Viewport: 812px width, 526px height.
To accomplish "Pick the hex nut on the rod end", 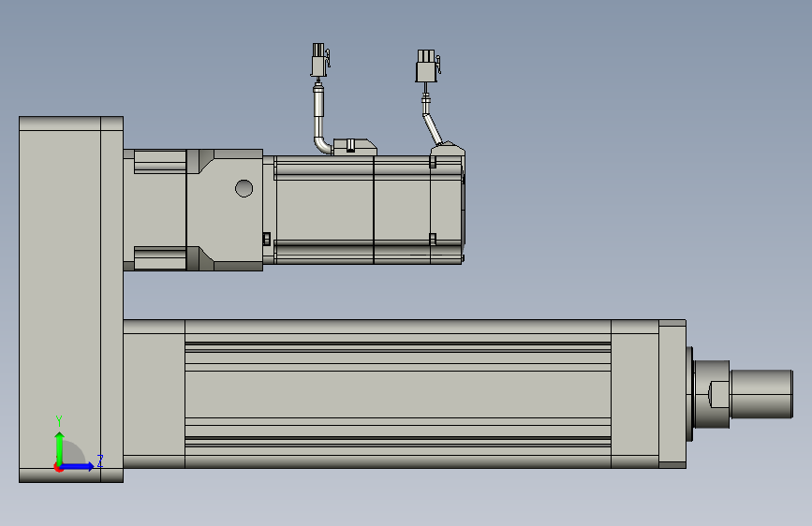I will coord(718,395).
